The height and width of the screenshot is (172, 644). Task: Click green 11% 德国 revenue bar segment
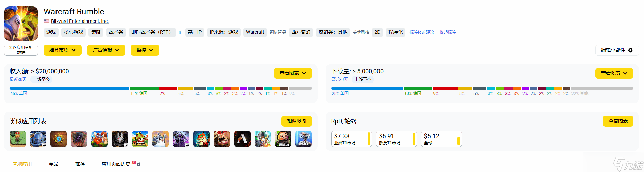pos(144,88)
